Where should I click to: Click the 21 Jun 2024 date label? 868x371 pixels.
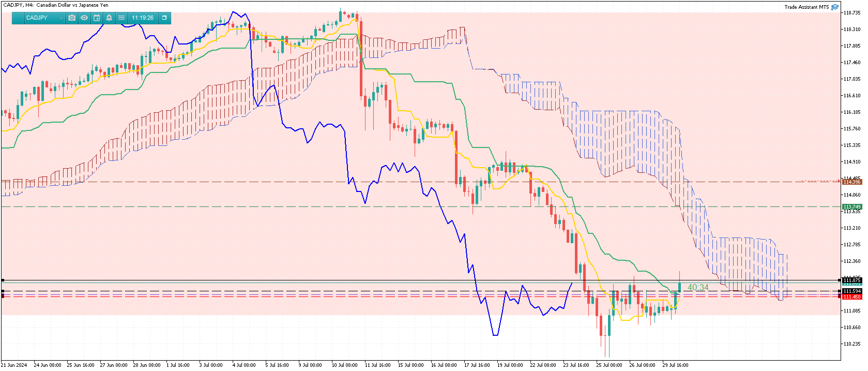(x=14, y=365)
